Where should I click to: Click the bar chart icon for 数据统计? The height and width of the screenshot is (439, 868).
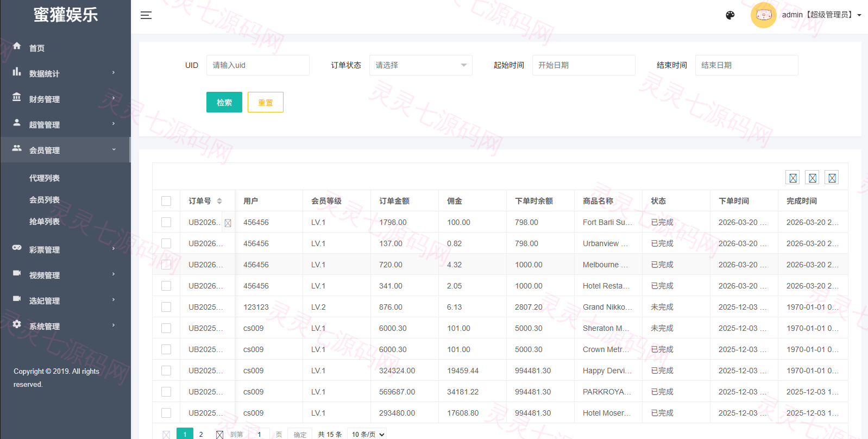17,72
